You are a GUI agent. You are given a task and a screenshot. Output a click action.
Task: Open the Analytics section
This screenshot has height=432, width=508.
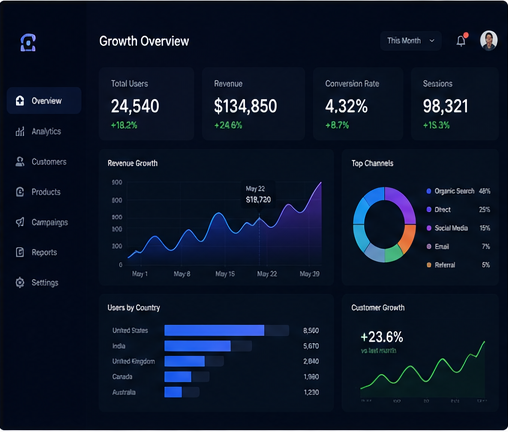(38, 131)
